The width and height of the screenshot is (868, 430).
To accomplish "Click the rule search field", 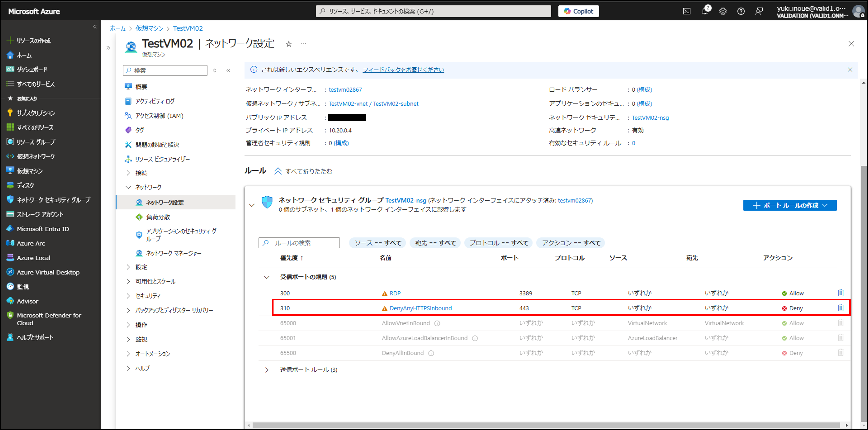I will tap(299, 243).
